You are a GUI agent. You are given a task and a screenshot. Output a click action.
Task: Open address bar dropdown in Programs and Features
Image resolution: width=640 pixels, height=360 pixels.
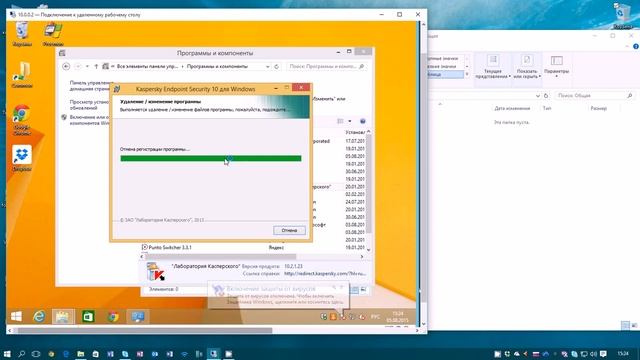point(268,67)
